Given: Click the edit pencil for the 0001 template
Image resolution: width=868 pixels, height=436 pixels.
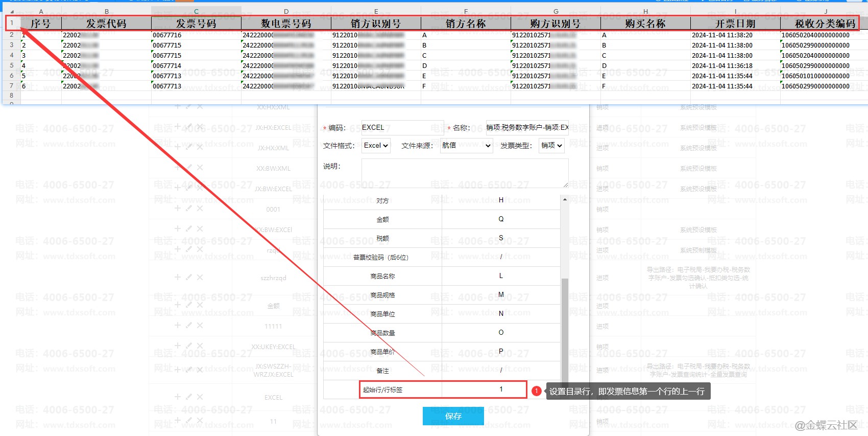Looking at the screenshot, I should click(x=189, y=208).
